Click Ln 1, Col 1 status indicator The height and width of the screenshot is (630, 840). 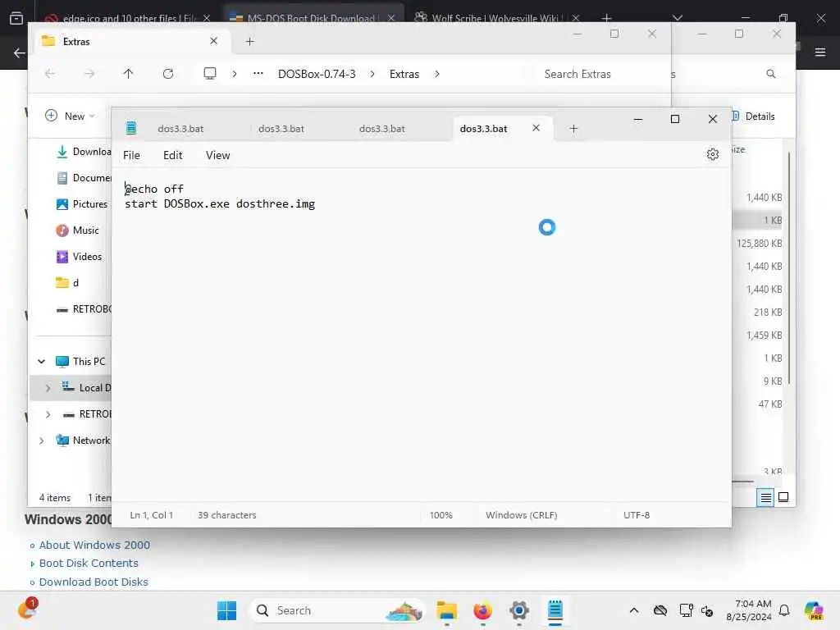(151, 515)
